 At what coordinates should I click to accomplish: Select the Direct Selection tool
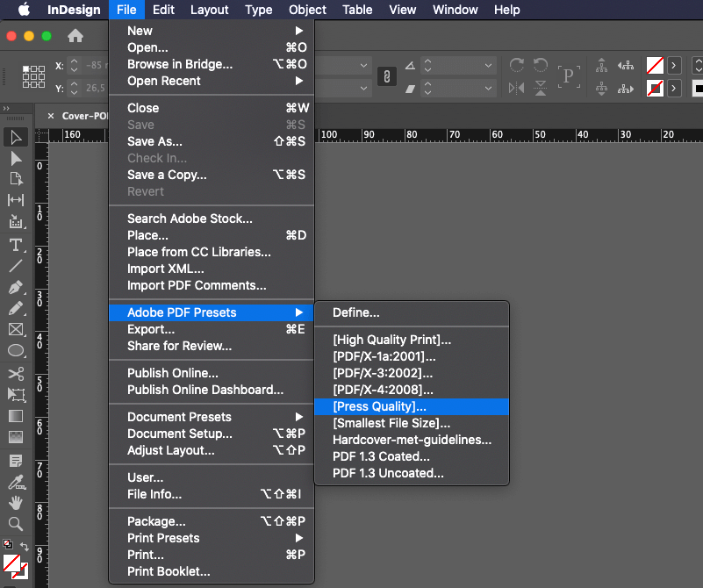point(16,159)
